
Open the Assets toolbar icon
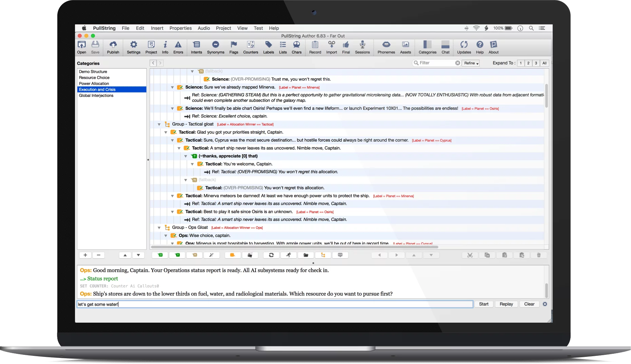coord(405,47)
